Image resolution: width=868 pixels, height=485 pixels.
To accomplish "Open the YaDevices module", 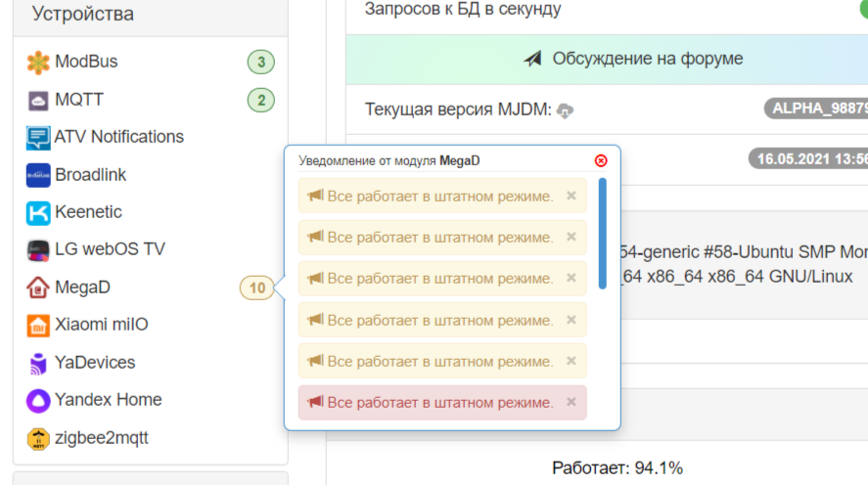I will pyautogui.click(x=95, y=362).
